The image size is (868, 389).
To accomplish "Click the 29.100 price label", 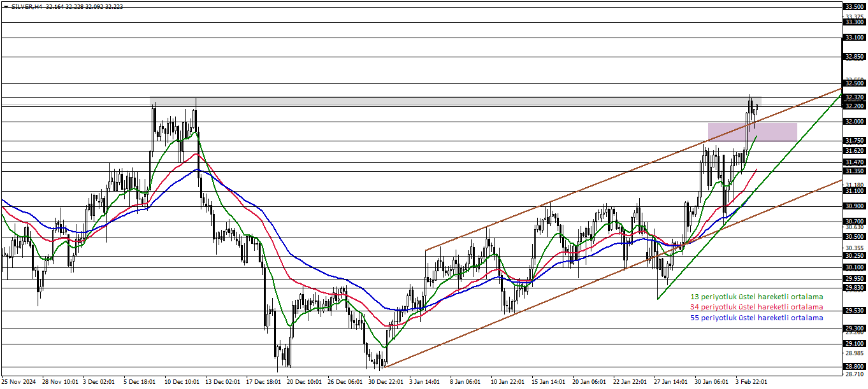I will point(854,344).
